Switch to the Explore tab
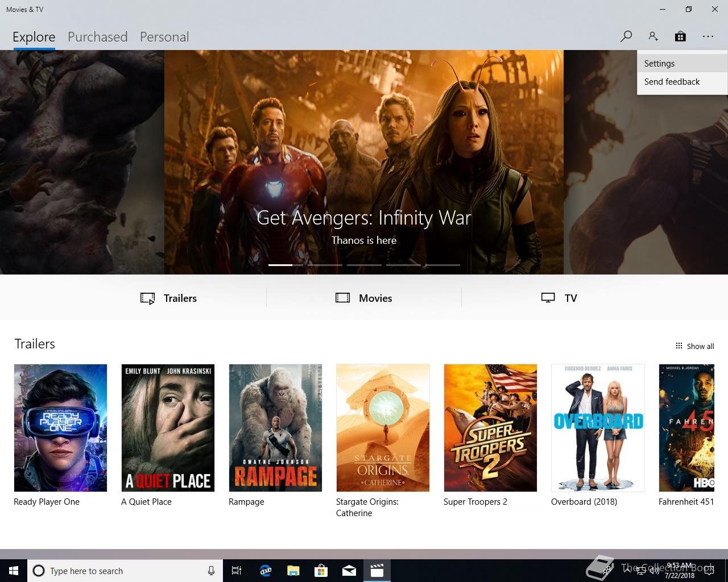This screenshot has width=728, height=582. tap(34, 37)
